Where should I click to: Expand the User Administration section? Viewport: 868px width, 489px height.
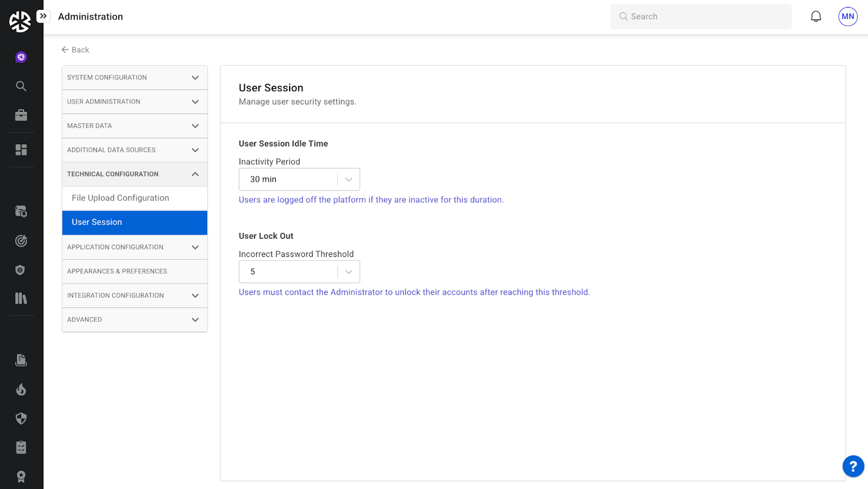[x=135, y=102]
